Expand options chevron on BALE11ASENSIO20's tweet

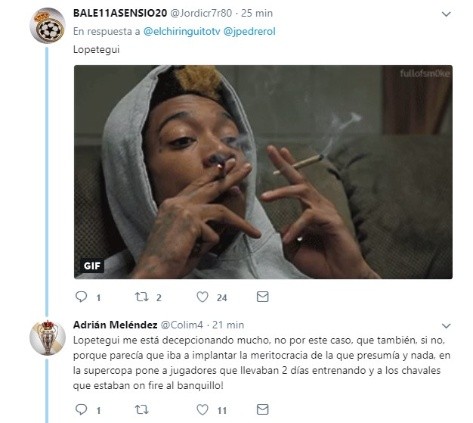point(446,14)
